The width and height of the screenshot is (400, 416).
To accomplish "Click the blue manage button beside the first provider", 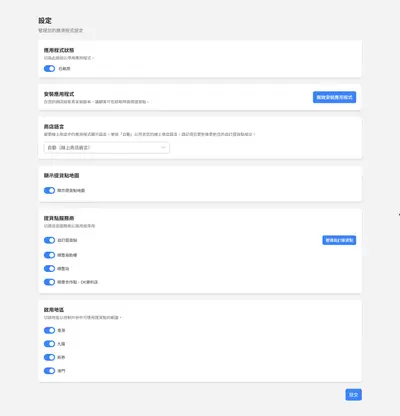I will (339, 240).
